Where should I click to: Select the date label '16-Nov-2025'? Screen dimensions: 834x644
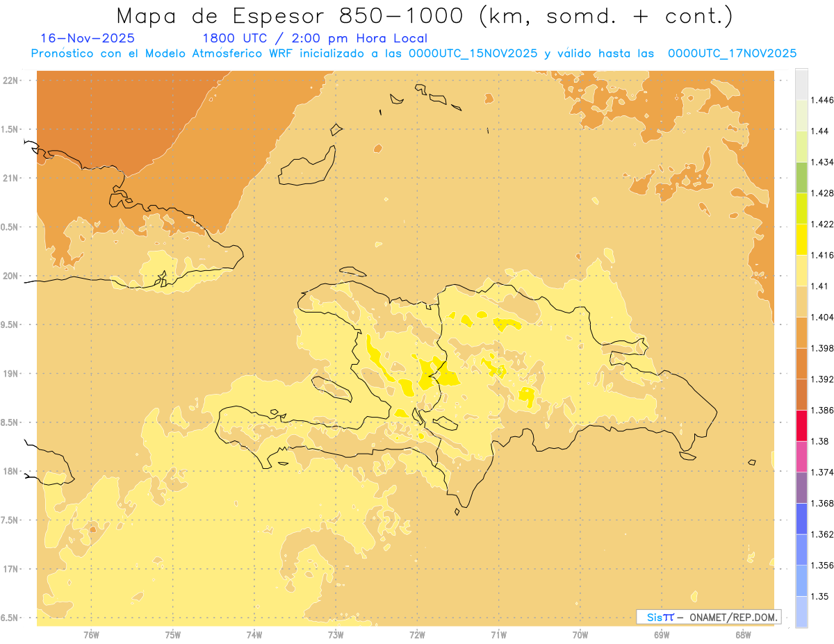pyautogui.click(x=88, y=38)
